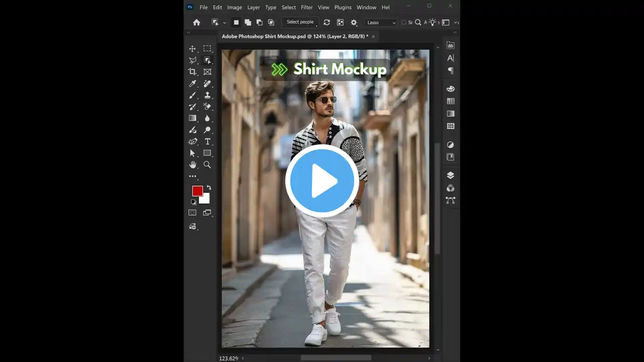Open the Image menu
Viewport: 644px width, 362px height.
click(x=234, y=8)
